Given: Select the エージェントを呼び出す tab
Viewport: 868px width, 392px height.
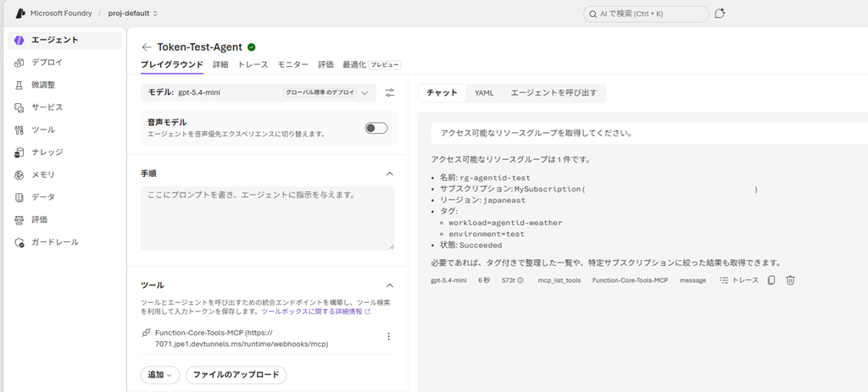Looking at the screenshot, I should [554, 93].
